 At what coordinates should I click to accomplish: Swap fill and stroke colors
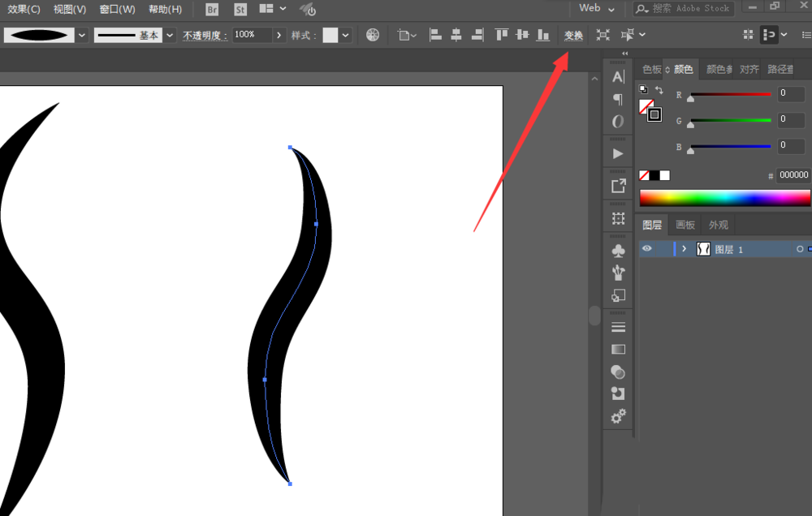point(659,90)
